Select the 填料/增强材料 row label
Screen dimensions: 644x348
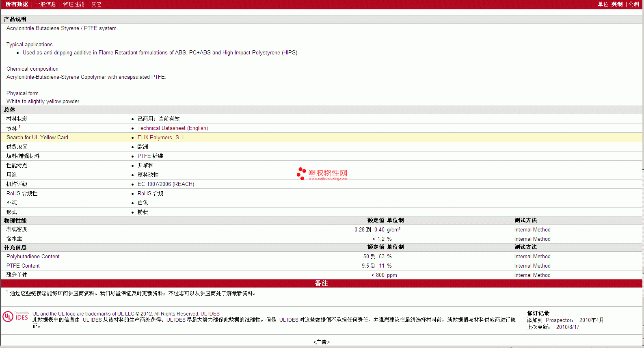pos(23,156)
